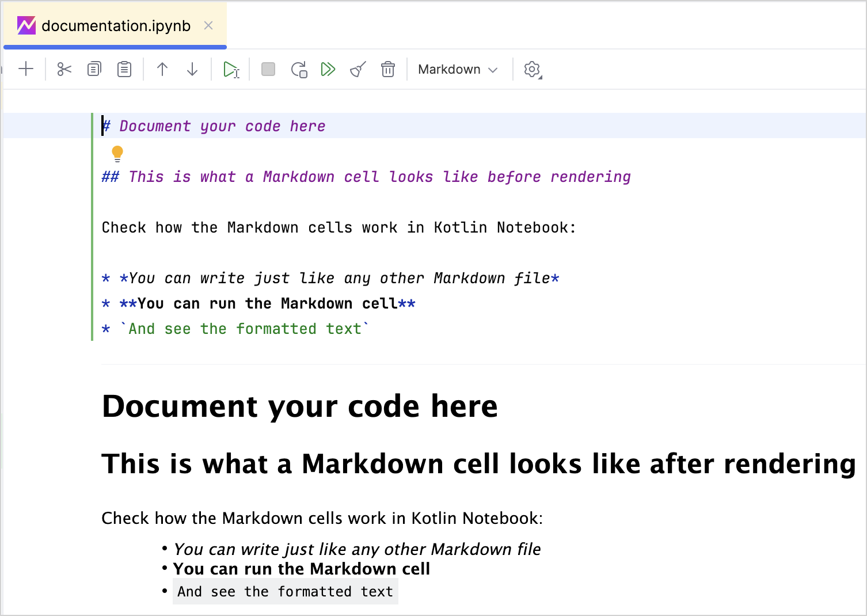Run all cells with the double-play icon
Viewport: 867px width, 616px height.
pyautogui.click(x=328, y=69)
